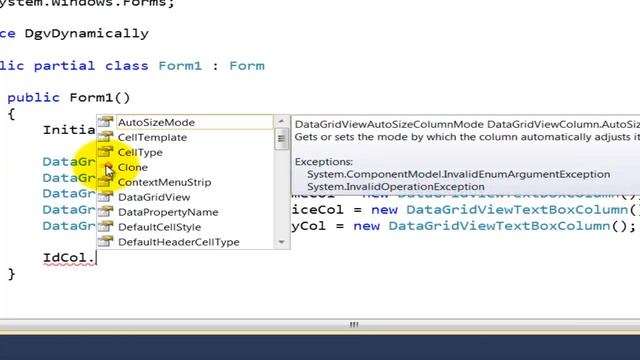Click the Form1 class name
This screenshot has height=360, width=640.
[180, 66]
